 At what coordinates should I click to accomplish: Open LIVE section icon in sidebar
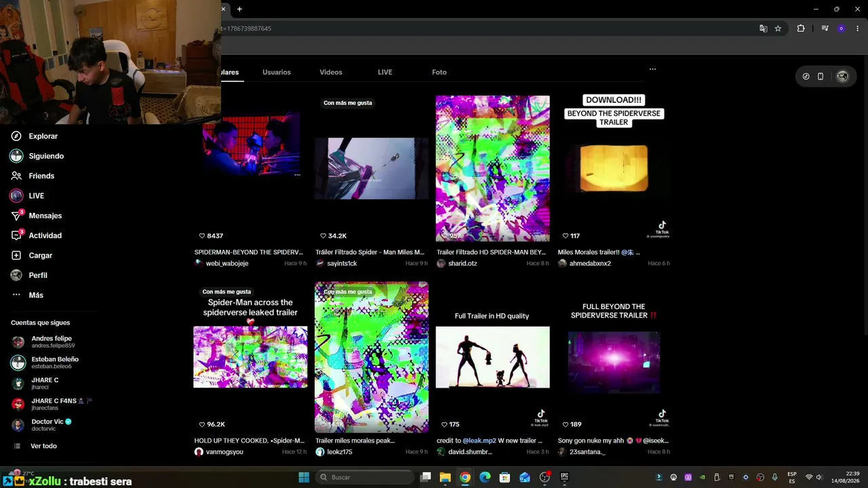[16, 196]
